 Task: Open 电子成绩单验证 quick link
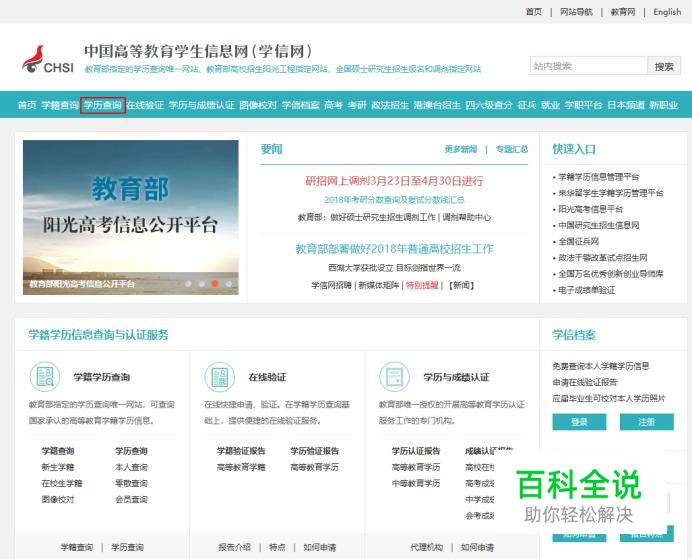tap(587, 290)
